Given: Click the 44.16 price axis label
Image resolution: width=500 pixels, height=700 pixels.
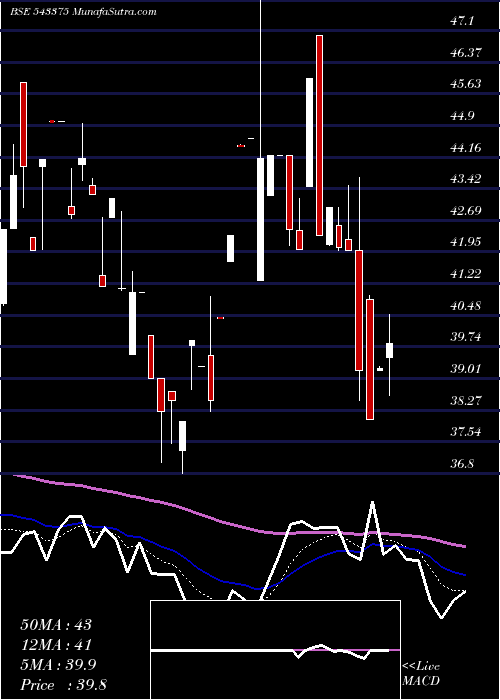Looking at the screenshot, I should click(x=466, y=148).
